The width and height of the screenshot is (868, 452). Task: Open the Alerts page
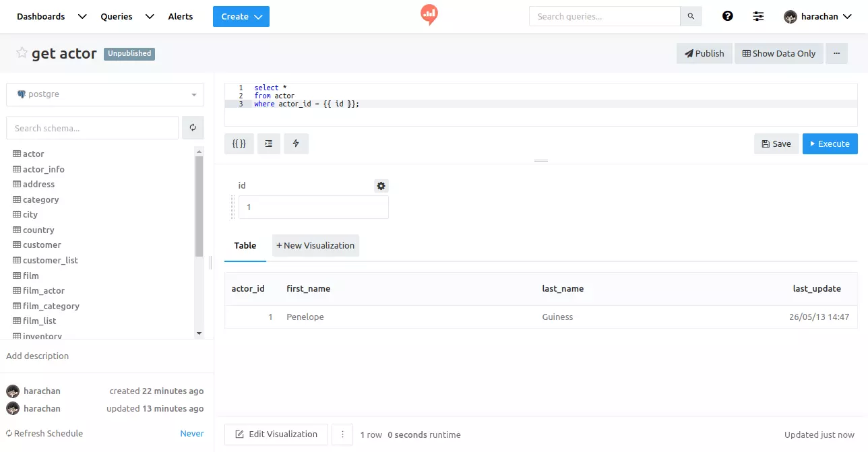180,15
